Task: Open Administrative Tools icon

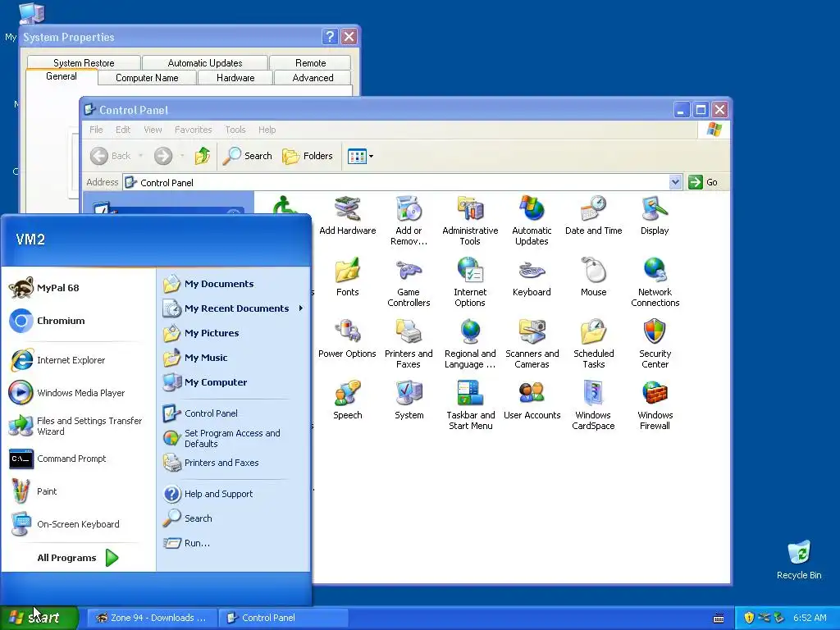Action: [470, 221]
